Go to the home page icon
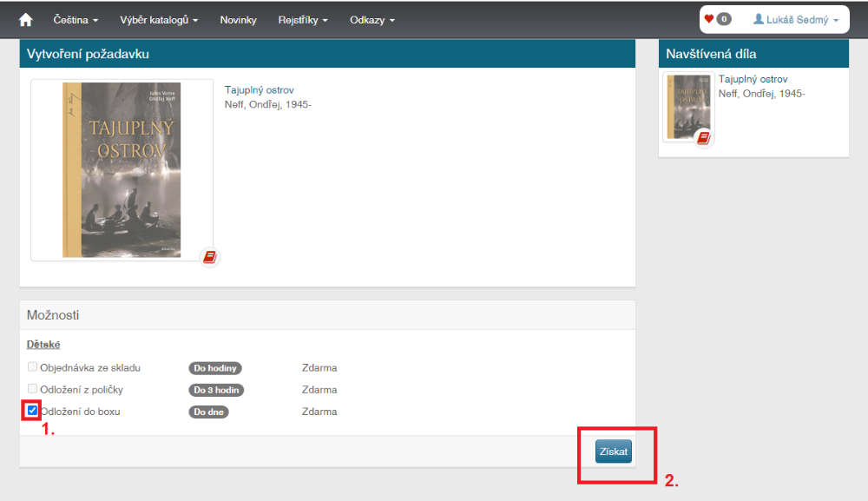Image resolution: width=868 pixels, height=501 pixels. (25, 19)
